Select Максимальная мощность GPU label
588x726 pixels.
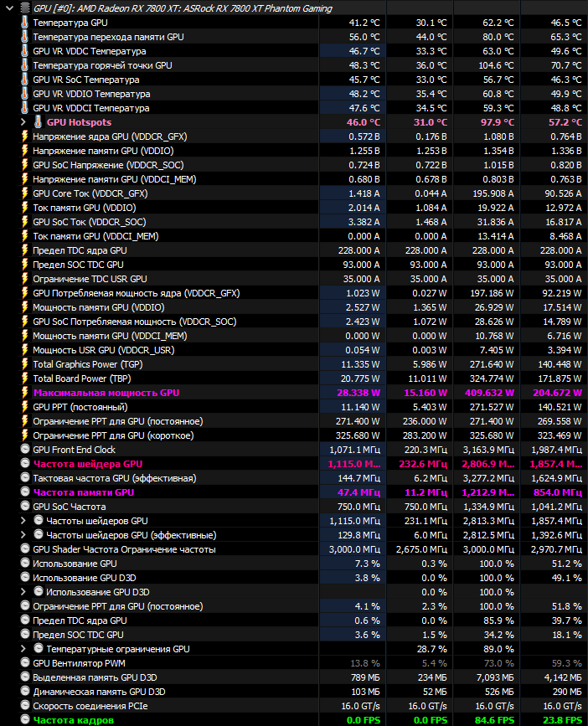tap(106, 393)
